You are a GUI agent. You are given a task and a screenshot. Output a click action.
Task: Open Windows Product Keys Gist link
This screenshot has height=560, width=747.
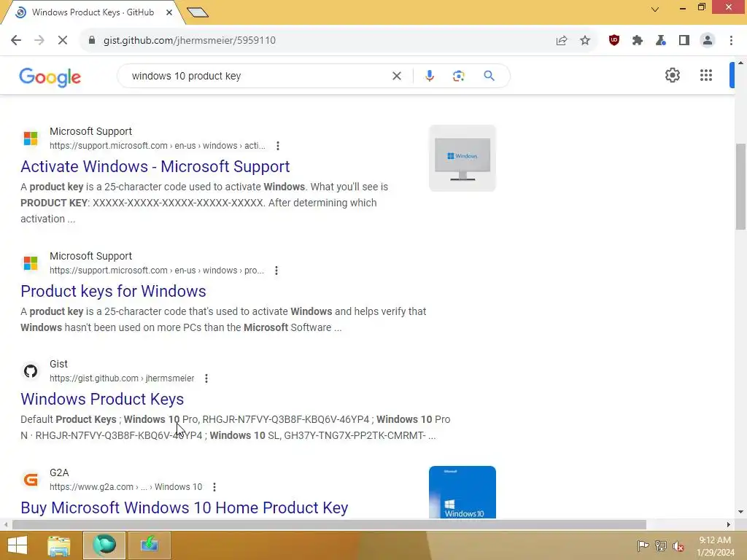click(102, 400)
